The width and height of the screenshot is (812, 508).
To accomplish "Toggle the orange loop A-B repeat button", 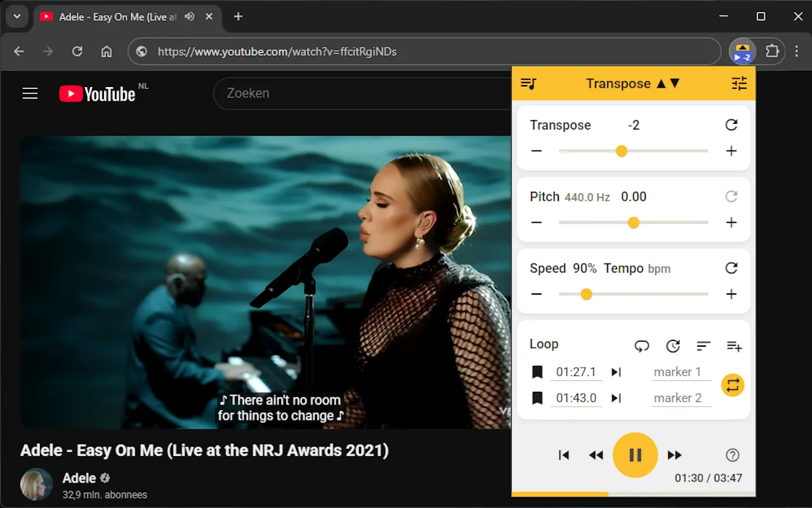I will coord(732,385).
